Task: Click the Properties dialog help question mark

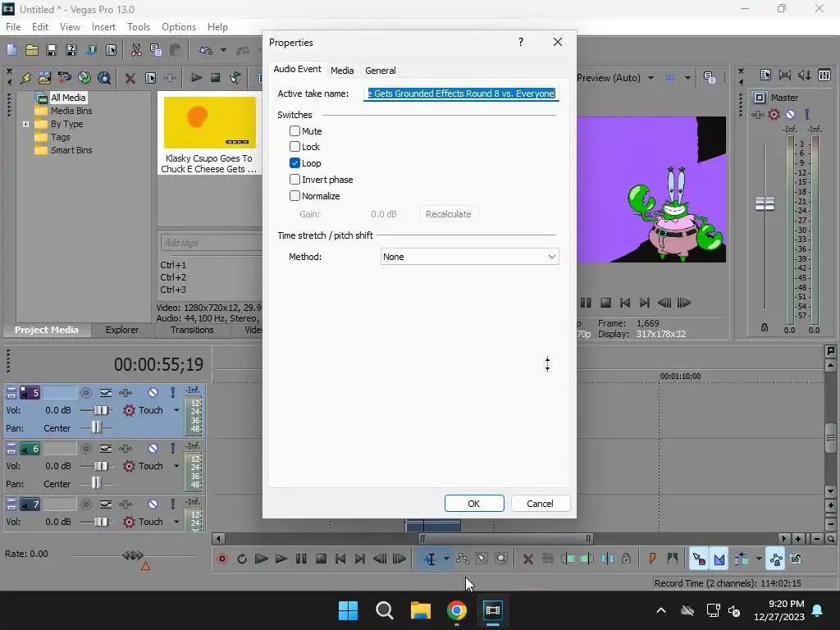Action: click(521, 42)
